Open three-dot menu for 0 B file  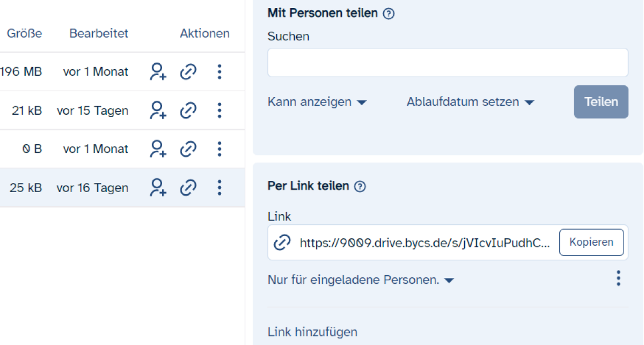219,149
